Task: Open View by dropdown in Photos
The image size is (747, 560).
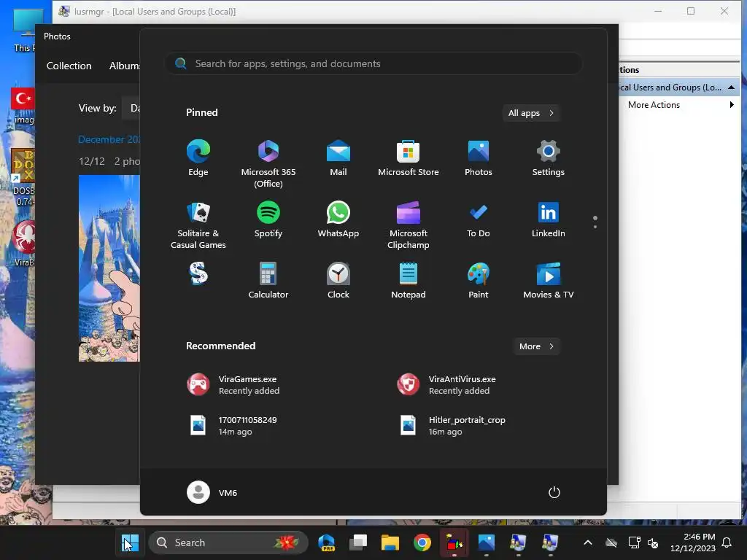Action: pyautogui.click(x=131, y=108)
